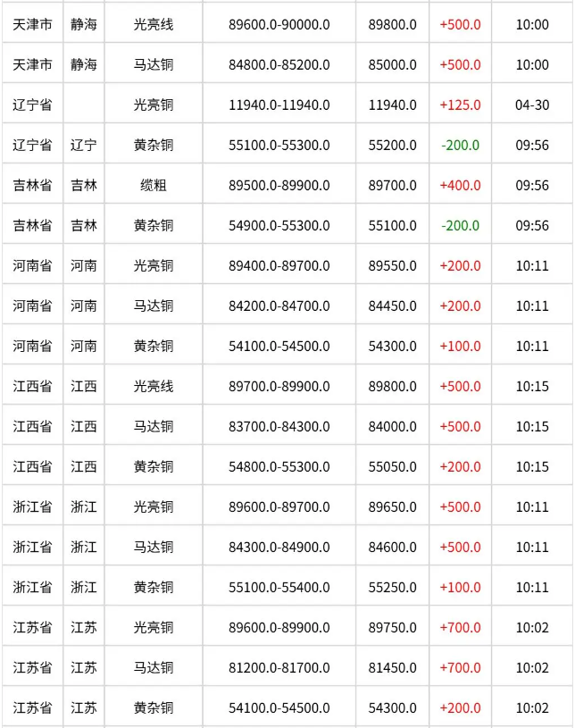Select the 11940.0-11940.0 price range cell
Image resolution: width=575 pixels, height=728 pixels.
pos(279,105)
